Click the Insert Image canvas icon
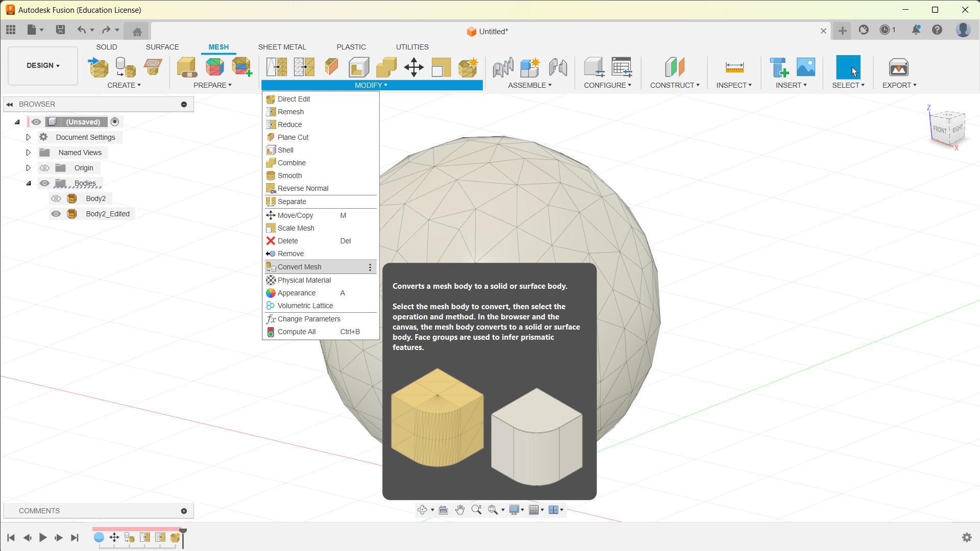 pyautogui.click(x=806, y=67)
